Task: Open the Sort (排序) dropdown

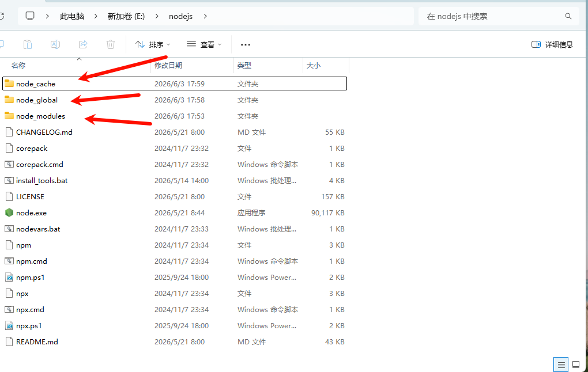Action: 153,44
